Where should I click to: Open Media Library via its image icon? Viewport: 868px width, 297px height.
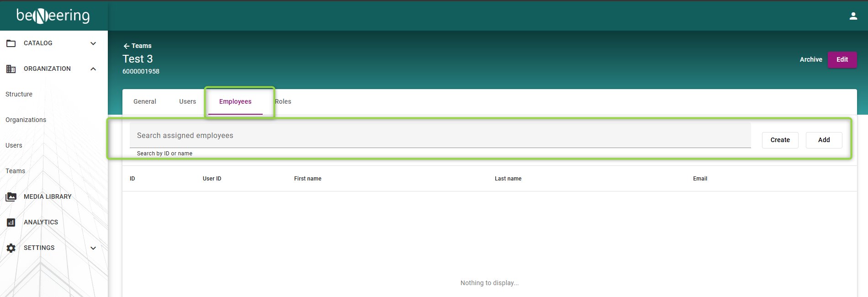[11, 197]
